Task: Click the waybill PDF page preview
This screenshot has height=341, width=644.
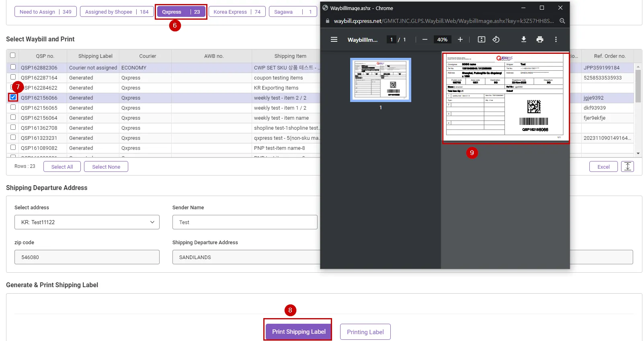Action: (506, 97)
